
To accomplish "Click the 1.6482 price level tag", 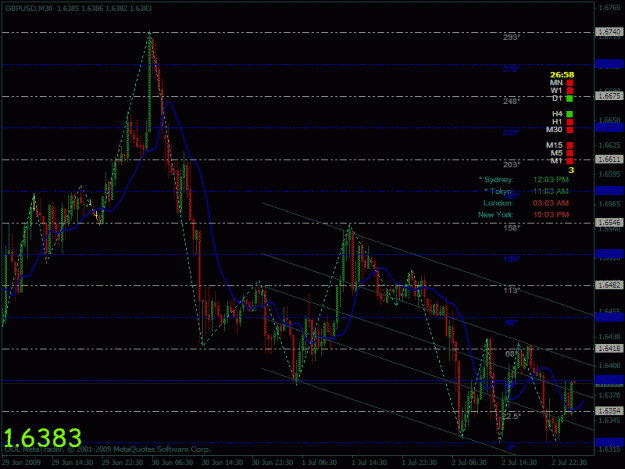I will tap(609, 285).
